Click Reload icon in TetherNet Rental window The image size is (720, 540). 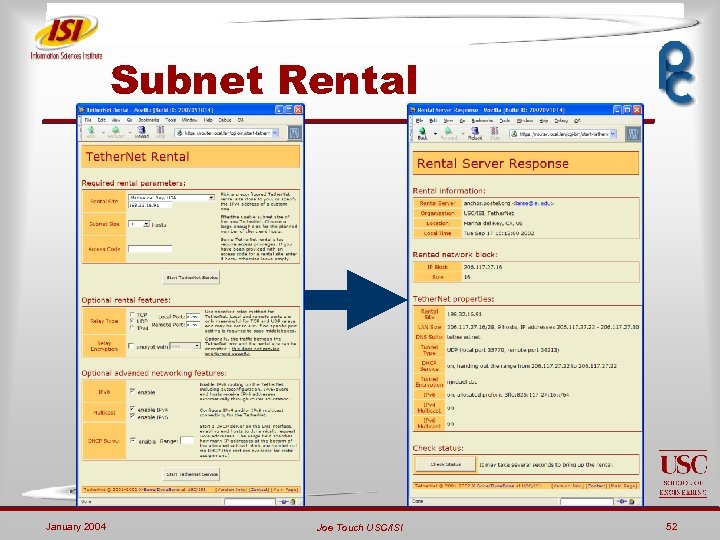tap(141, 131)
